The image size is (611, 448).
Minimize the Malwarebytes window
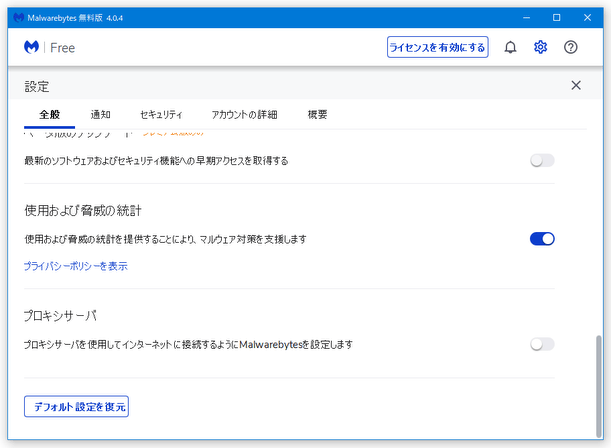tap(526, 18)
